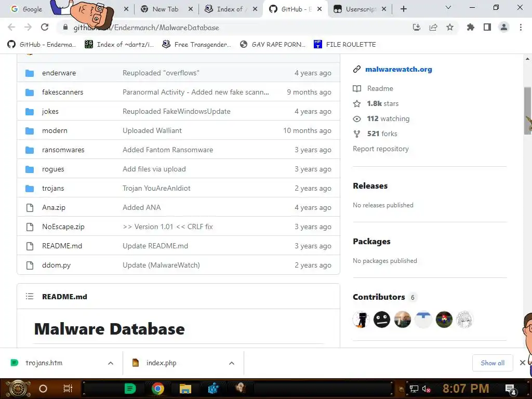Open the ransomwares folder
Screen dimensions: 532x399
pos(63,150)
